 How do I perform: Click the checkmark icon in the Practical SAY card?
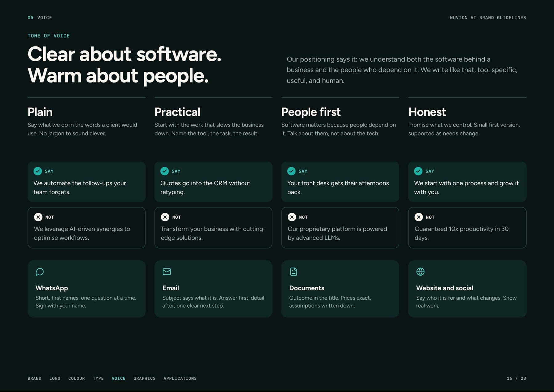165,171
